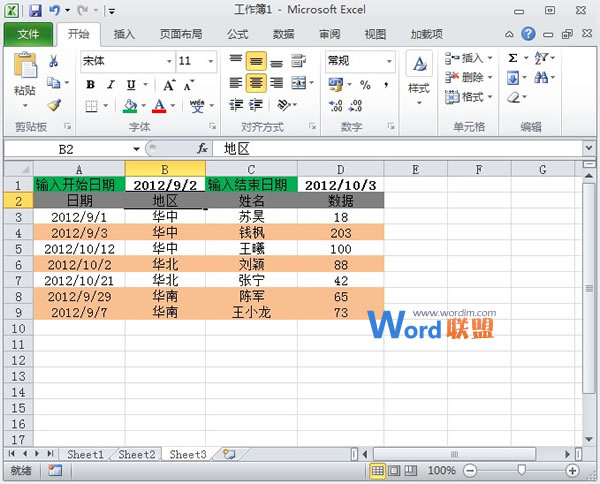This screenshot has height=484, width=600.
Task: Click the AutoSum sigma icon
Action: pos(514,59)
